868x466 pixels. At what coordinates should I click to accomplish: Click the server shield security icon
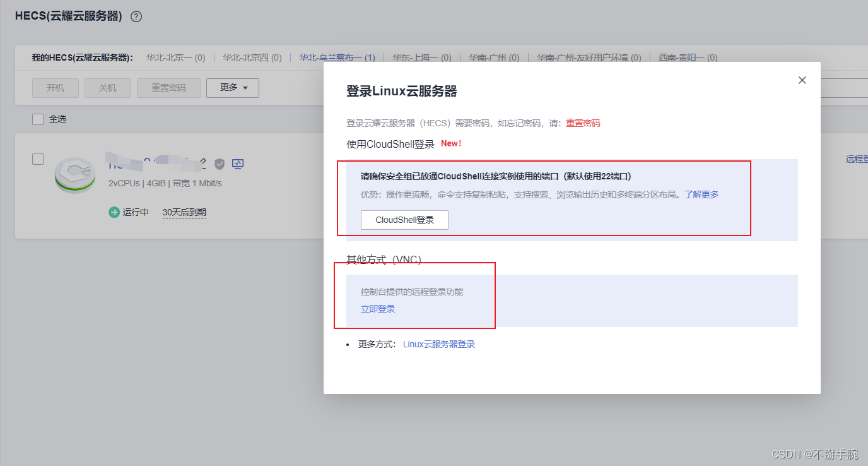click(220, 164)
